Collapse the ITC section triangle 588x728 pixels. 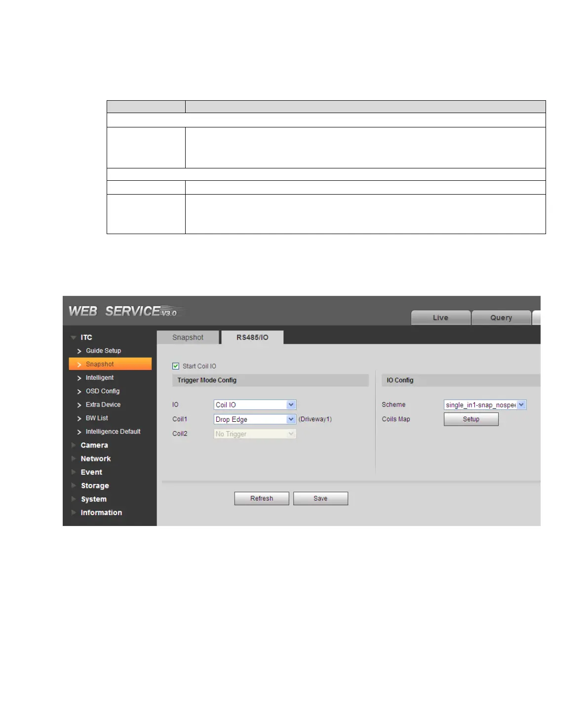coord(74,337)
